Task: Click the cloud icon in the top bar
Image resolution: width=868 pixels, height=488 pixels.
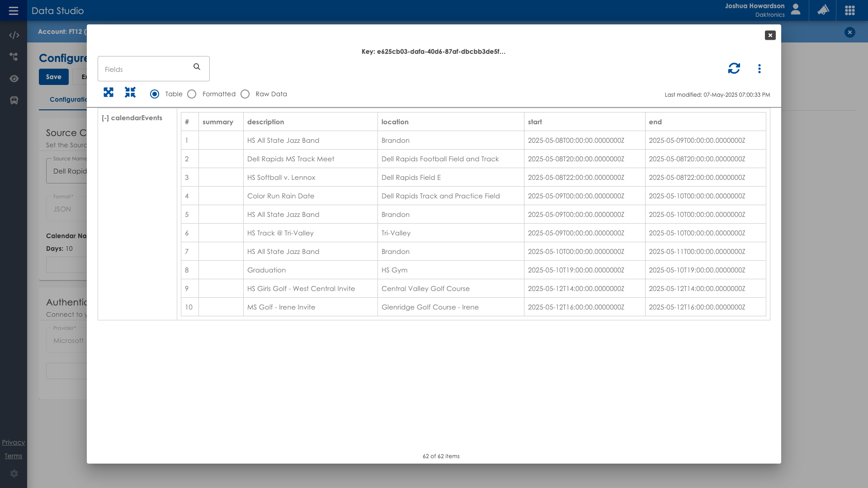Action: click(823, 10)
